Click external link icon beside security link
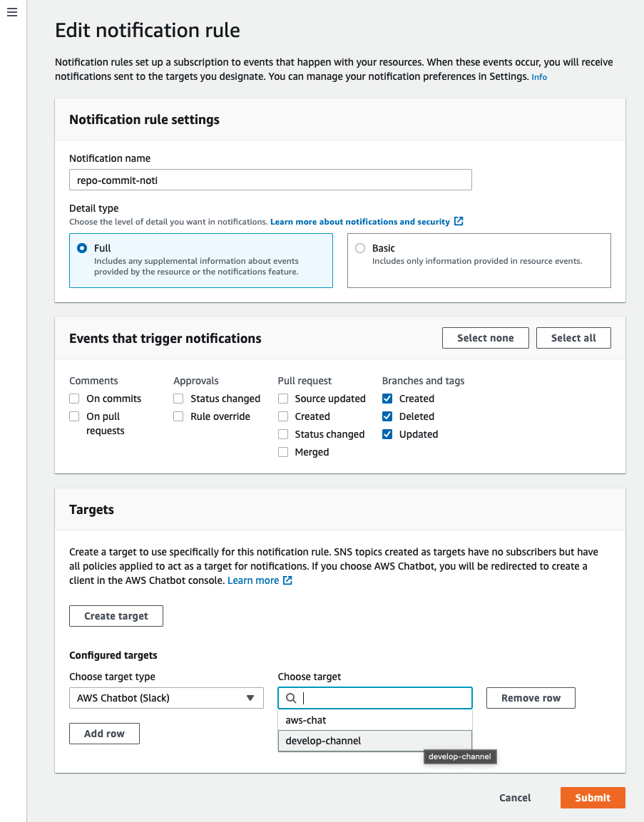This screenshot has height=822, width=644. click(459, 222)
